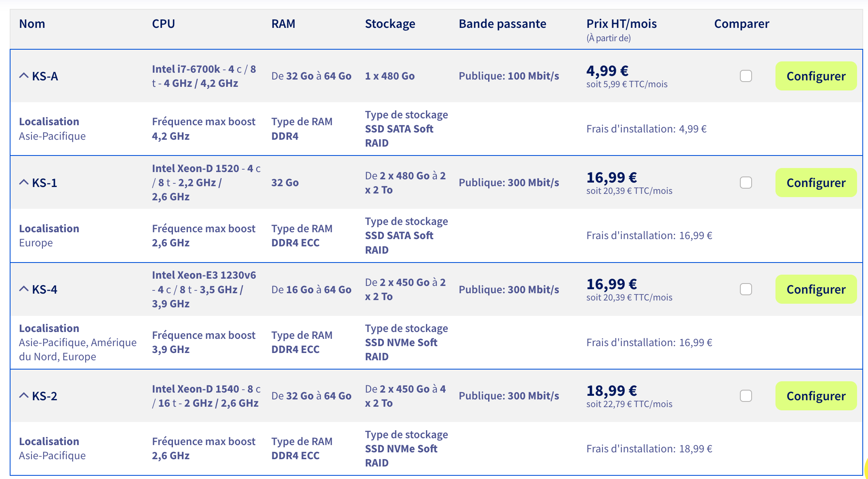Viewport: 868px width, 479px height.
Task: Click the Comparer column header
Action: click(742, 24)
